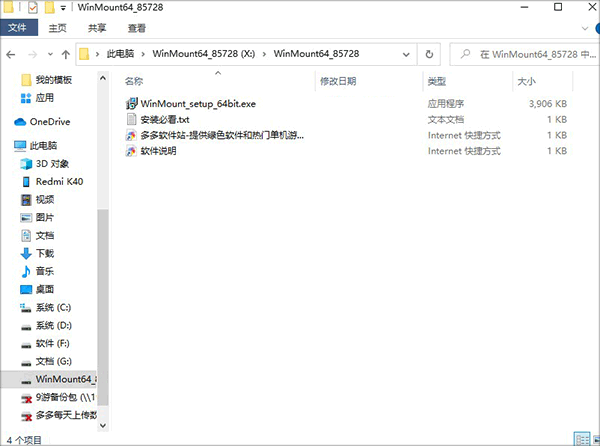Click the 应用程序 type cell
This screenshot has height=446, width=600.
click(x=445, y=104)
